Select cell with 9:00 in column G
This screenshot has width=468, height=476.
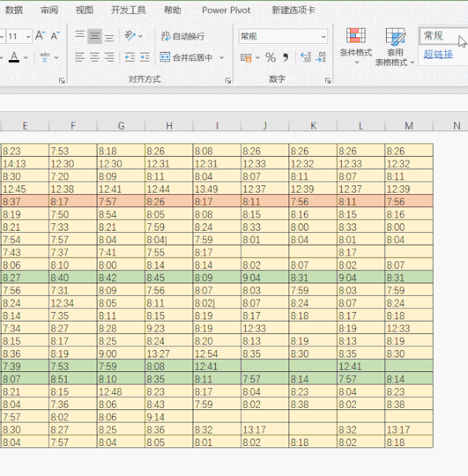pos(121,354)
